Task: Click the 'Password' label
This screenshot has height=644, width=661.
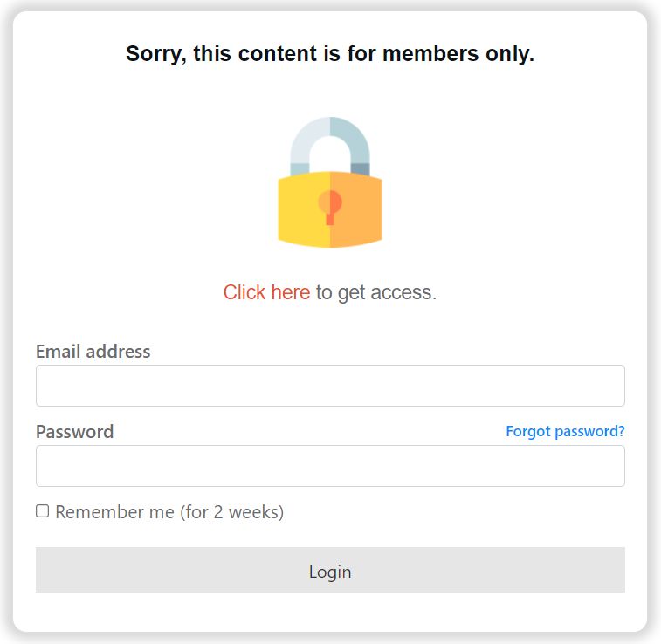Action: pyautogui.click(x=74, y=432)
